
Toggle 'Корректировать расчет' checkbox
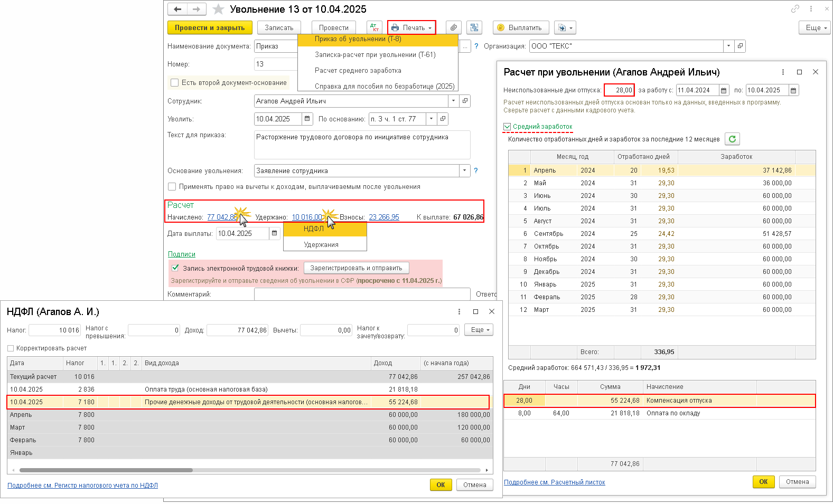coord(11,348)
